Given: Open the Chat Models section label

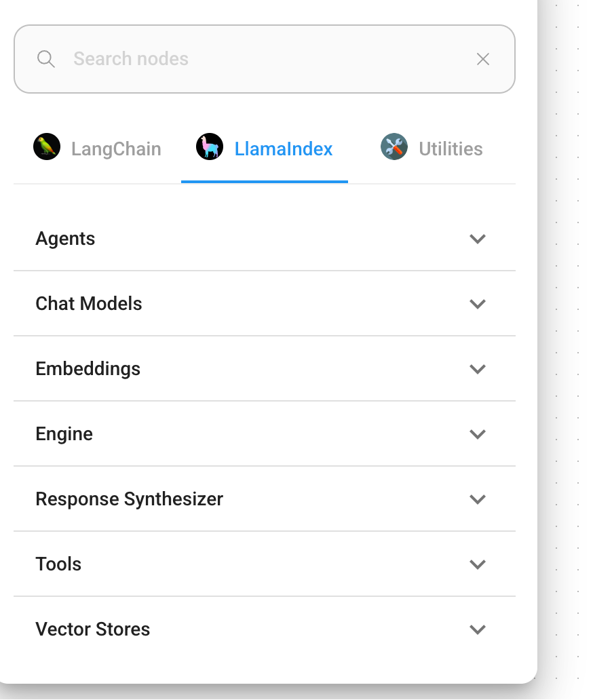Looking at the screenshot, I should pyautogui.click(x=89, y=304).
